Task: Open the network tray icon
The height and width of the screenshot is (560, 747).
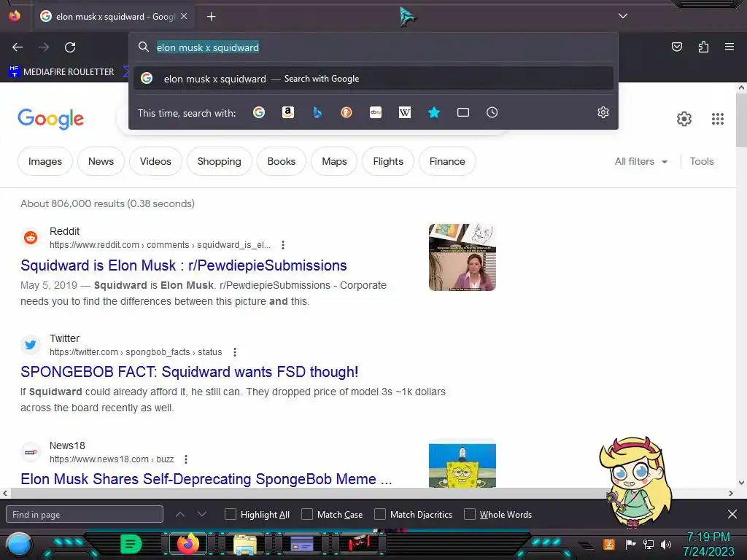Action: tap(649, 544)
